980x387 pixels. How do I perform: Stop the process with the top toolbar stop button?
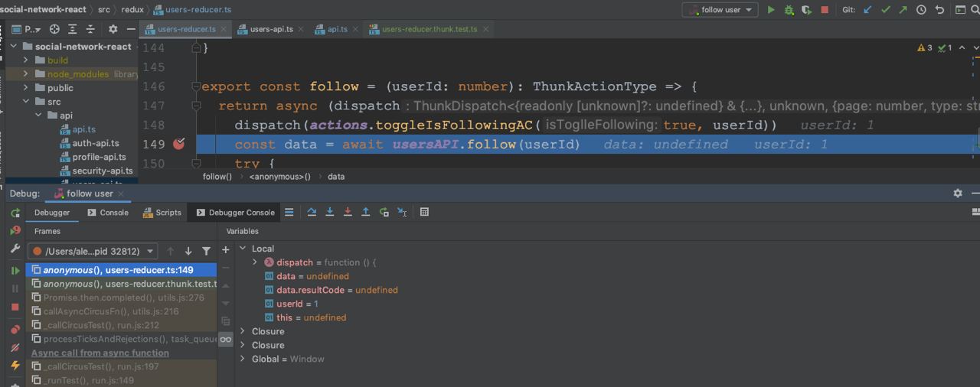point(825,10)
